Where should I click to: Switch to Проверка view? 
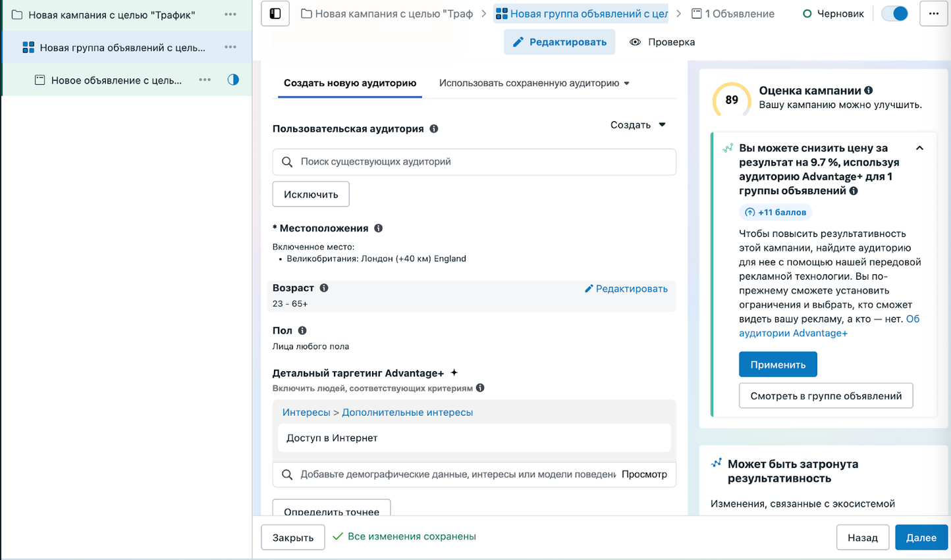pos(662,42)
